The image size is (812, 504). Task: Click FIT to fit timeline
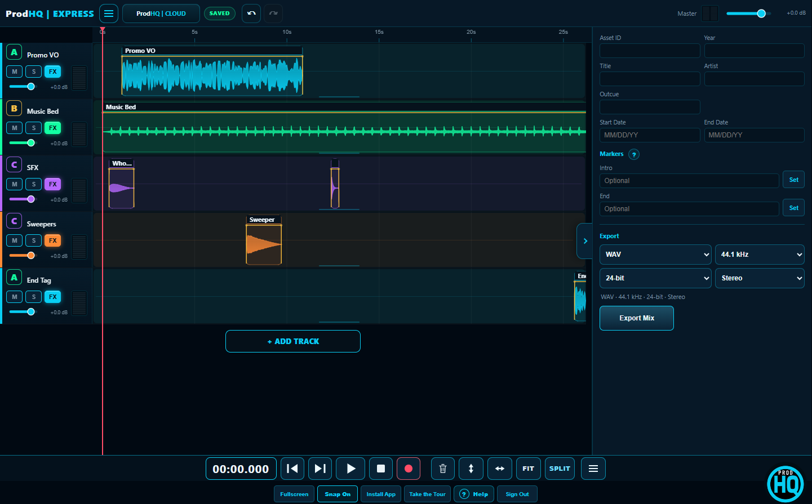point(528,469)
